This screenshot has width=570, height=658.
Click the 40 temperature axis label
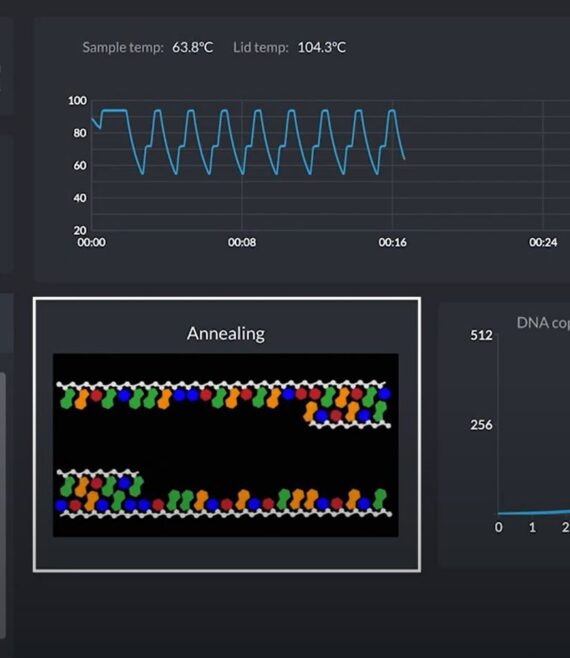80,198
